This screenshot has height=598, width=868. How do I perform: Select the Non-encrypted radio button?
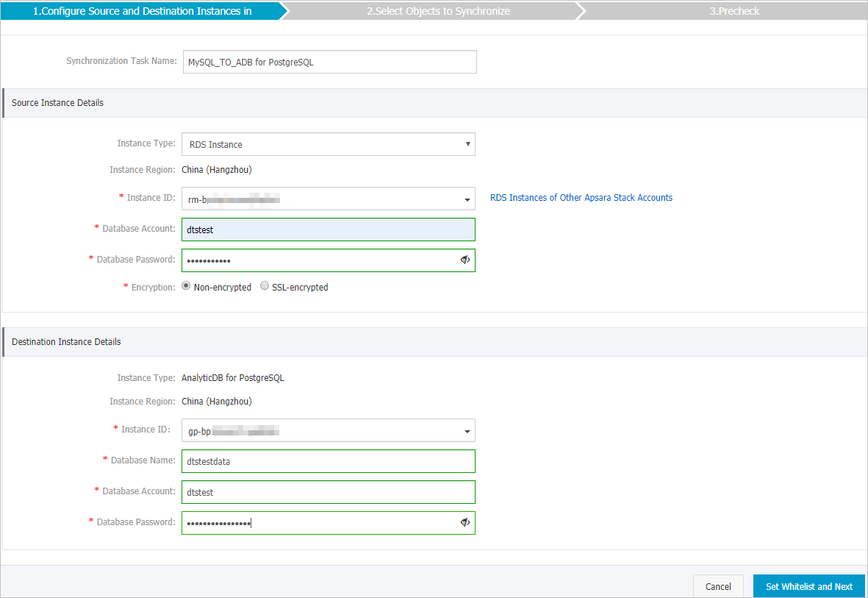[186, 286]
